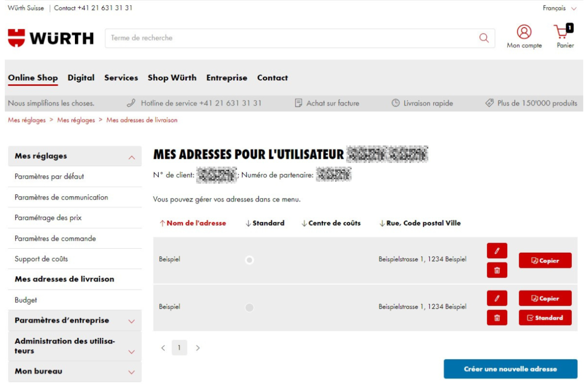The height and width of the screenshot is (389, 588).
Task: Open the Shop Würth menu
Action: (x=172, y=78)
